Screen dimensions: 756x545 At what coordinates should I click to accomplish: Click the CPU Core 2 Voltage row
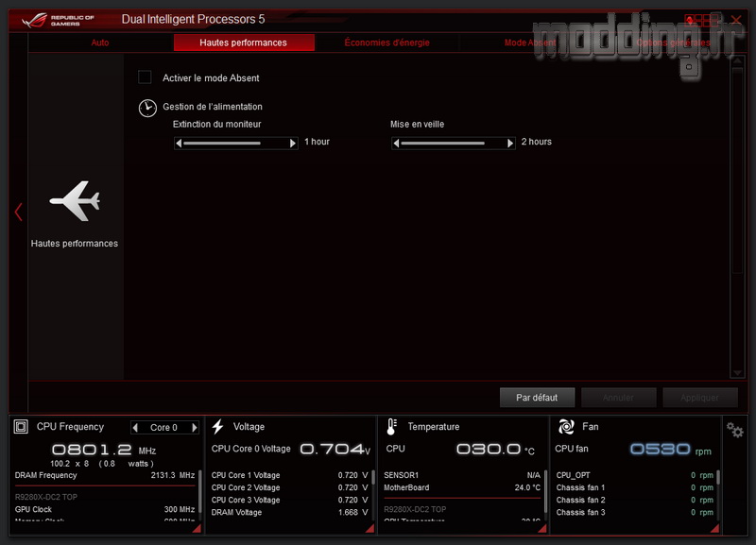coord(289,487)
